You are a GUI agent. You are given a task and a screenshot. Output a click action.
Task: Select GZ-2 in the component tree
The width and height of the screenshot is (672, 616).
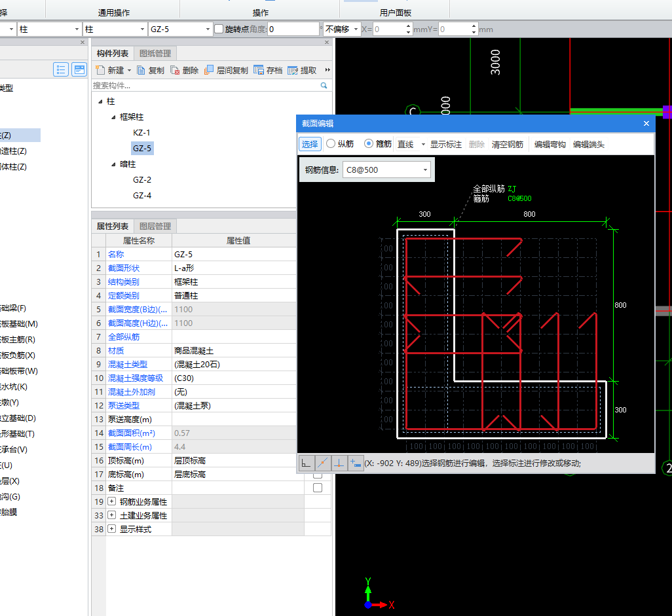142,180
